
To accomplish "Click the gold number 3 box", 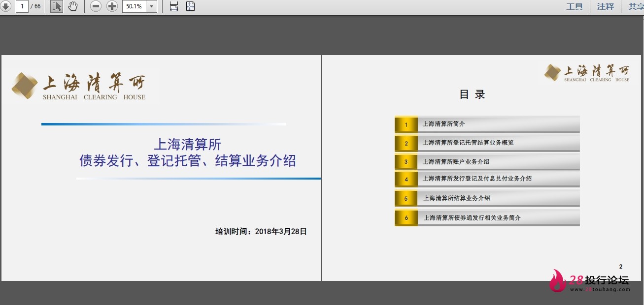I will point(406,161).
